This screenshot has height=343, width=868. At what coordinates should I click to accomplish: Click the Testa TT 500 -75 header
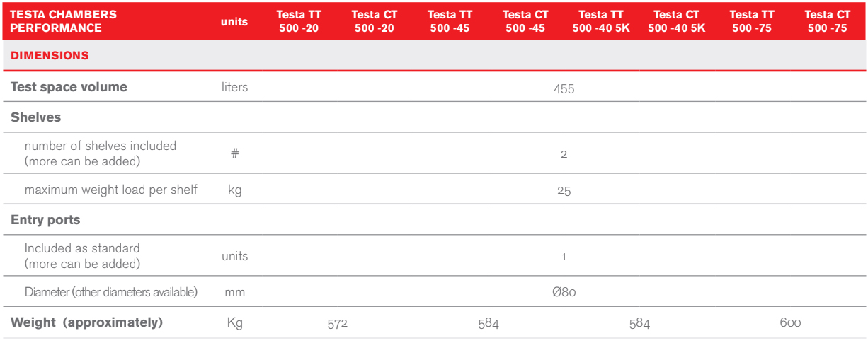point(752,21)
